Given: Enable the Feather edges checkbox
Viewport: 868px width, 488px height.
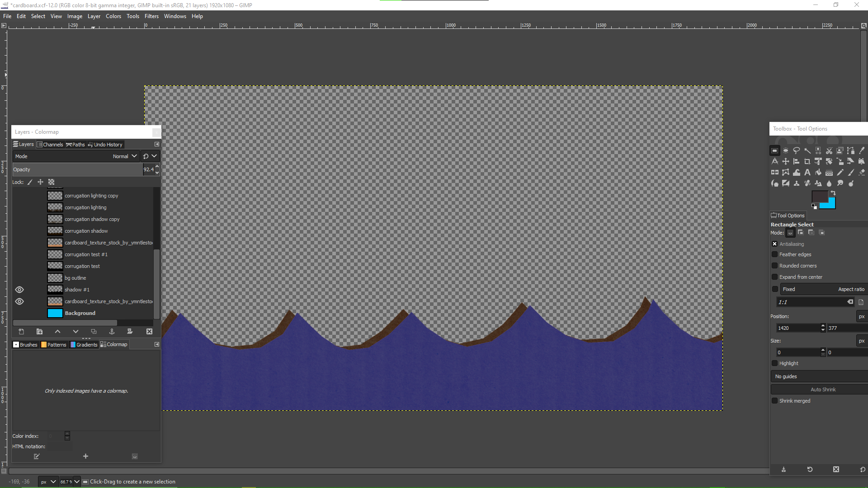Looking at the screenshot, I should point(775,254).
